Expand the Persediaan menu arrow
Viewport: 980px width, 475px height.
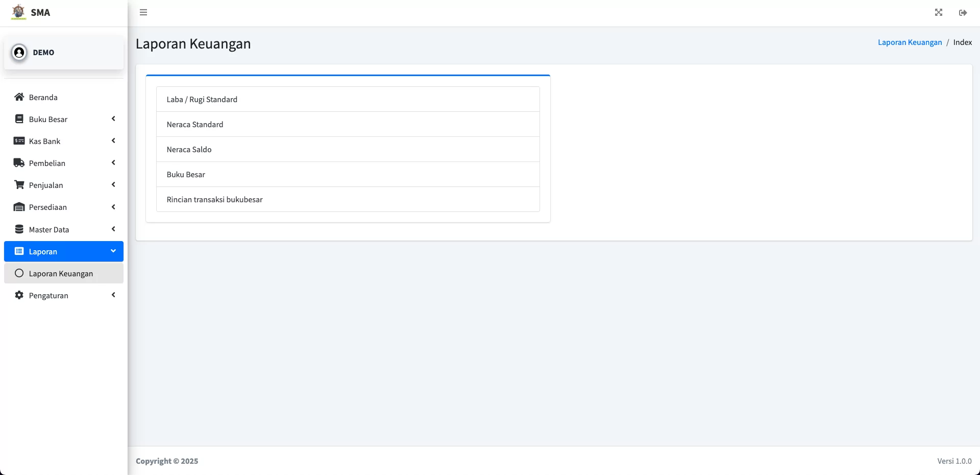point(113,207)
